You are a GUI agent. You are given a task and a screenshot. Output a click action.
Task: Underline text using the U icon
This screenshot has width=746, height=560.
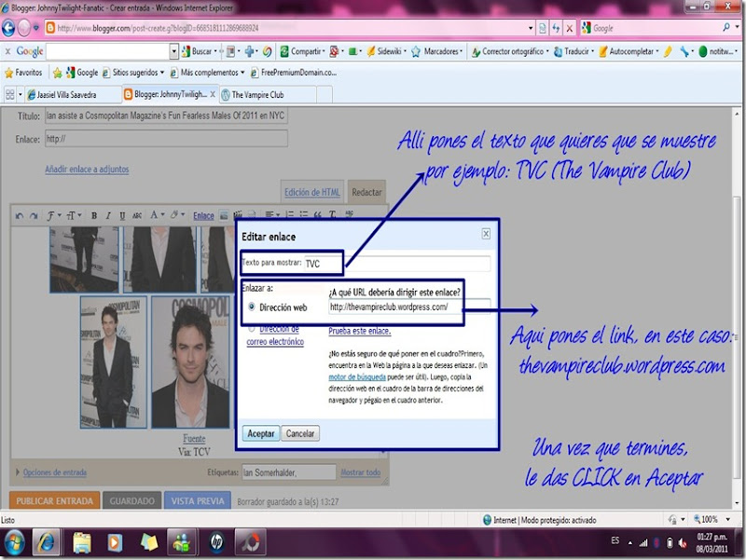coord(122,216)
